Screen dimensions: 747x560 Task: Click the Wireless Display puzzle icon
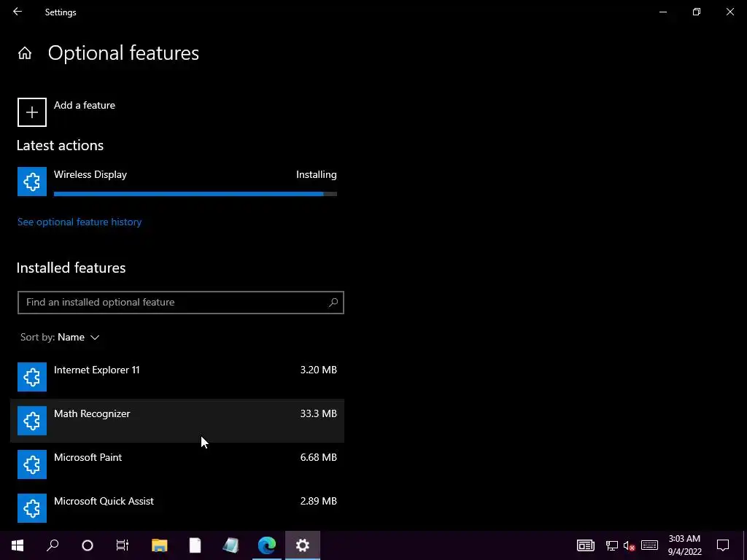[x=32, y=182]
